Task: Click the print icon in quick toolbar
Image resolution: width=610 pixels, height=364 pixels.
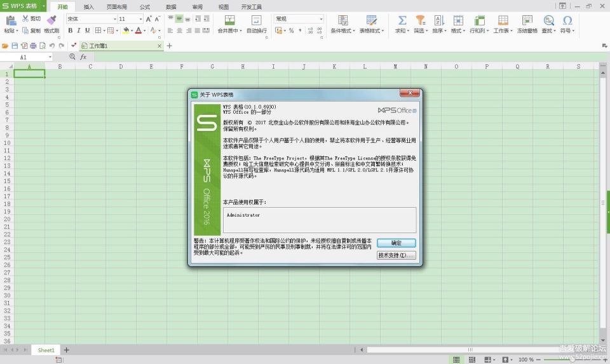Action: [x=33, y=46]
